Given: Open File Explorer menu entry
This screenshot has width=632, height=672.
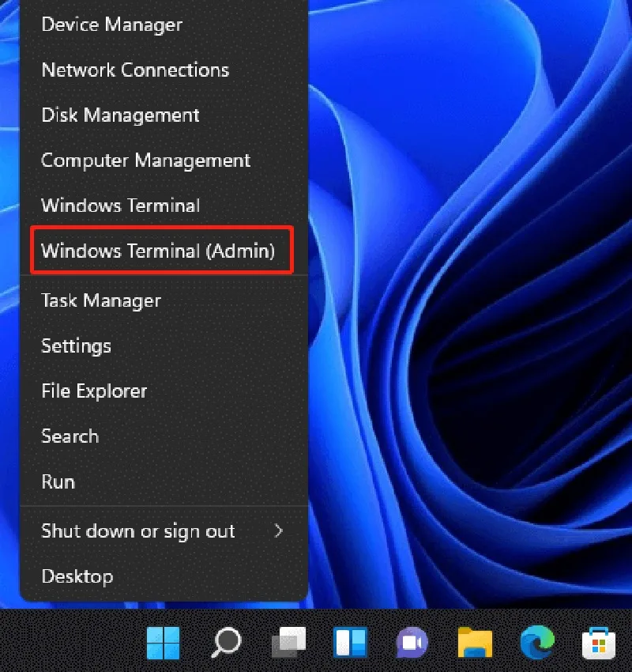Looking at the screenshot, I should pyautogui.click(x=164, y=391).
